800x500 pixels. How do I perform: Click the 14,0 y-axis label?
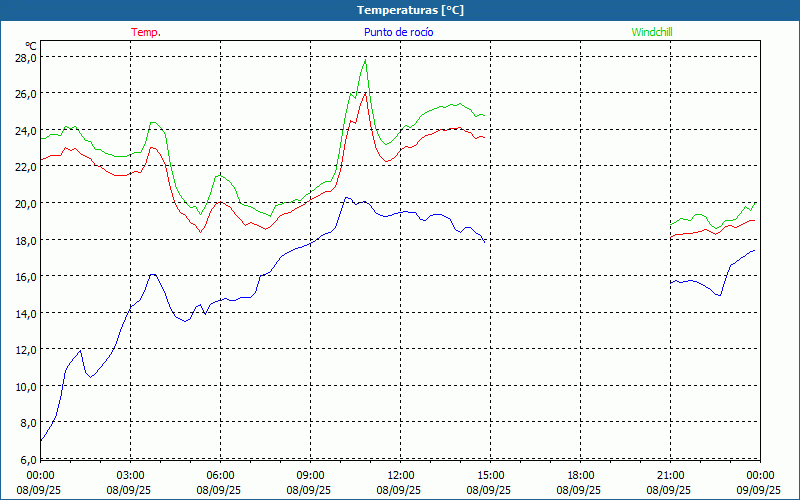click(x=25, y=314)
